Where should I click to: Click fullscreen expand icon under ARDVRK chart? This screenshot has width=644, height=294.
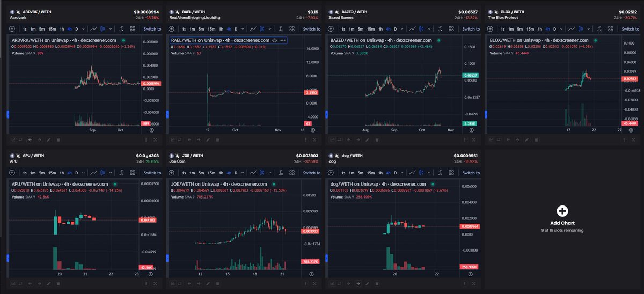pyautogui.click(x=155, y=139)
